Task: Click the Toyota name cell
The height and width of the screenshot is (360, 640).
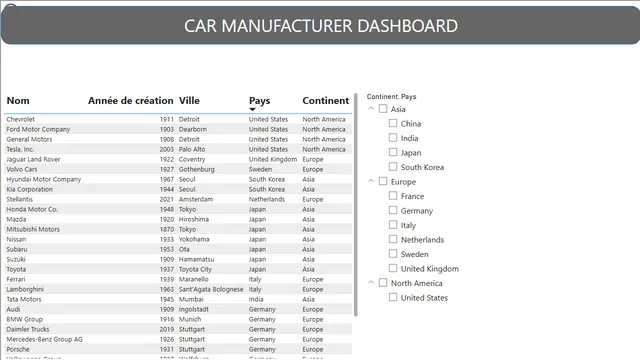Action: point(16,269)
